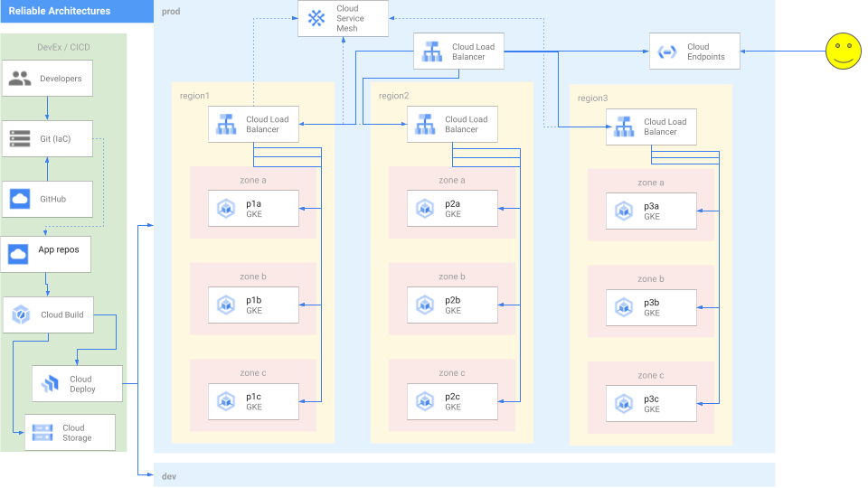Click the p1c GKE text label
This screenshot has height=488, width=868.
pyautogui.click(x=254, y=401)
